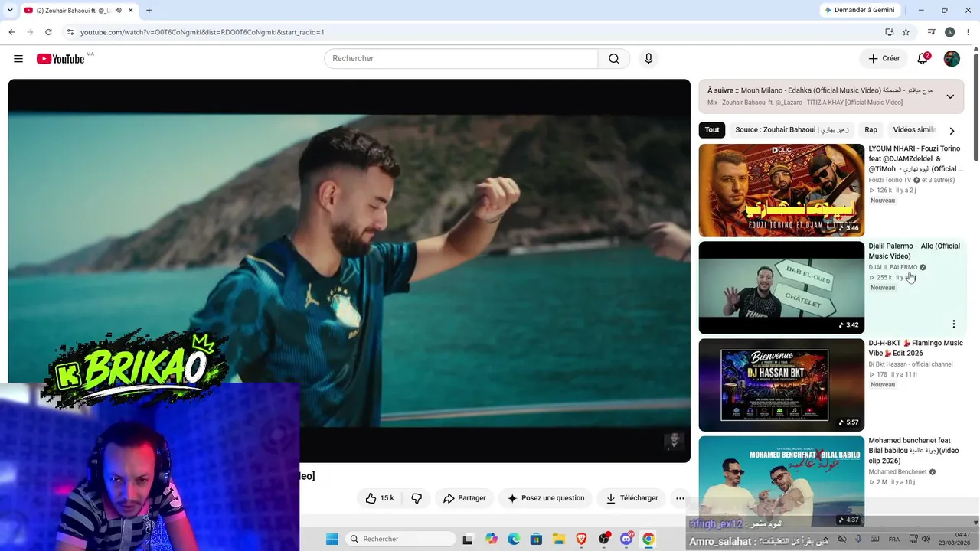Open options for Djalil Palermo Allo video
Image resolution: width=980 pixels, height=551 pixels.
(954, 324)
